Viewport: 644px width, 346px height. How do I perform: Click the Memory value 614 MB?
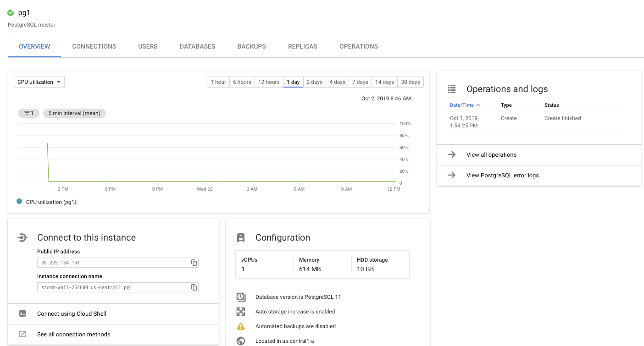[310, 269]
